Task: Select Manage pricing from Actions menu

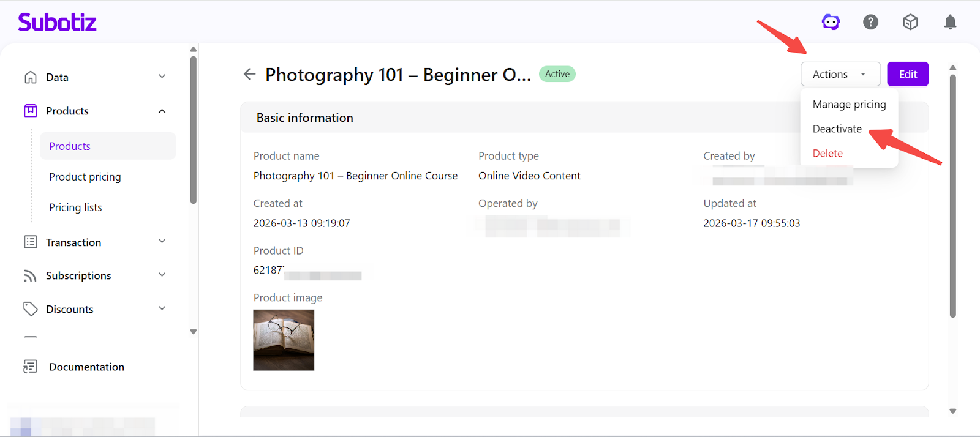Action: (849, 105)
